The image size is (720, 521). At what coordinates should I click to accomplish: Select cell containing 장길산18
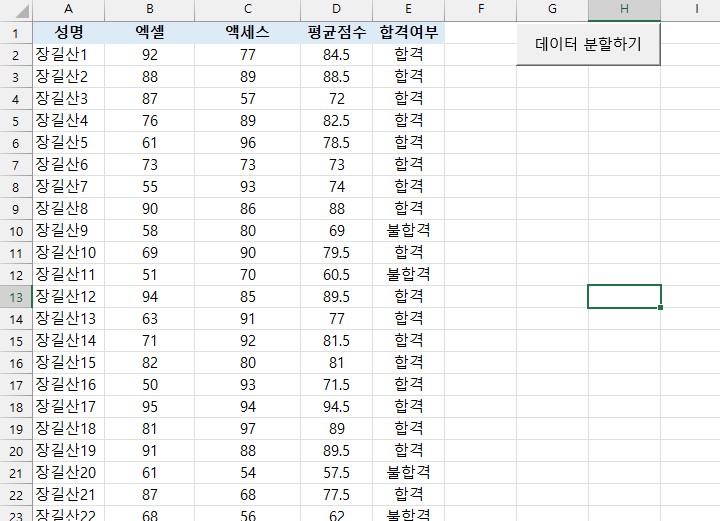coord(68,429)
